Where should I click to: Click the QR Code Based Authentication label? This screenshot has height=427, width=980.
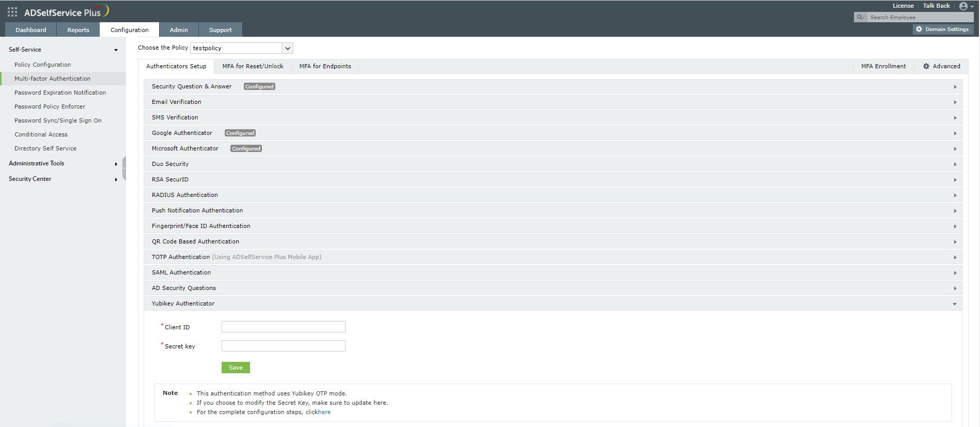pyautogui.click(x=196, y=242)
